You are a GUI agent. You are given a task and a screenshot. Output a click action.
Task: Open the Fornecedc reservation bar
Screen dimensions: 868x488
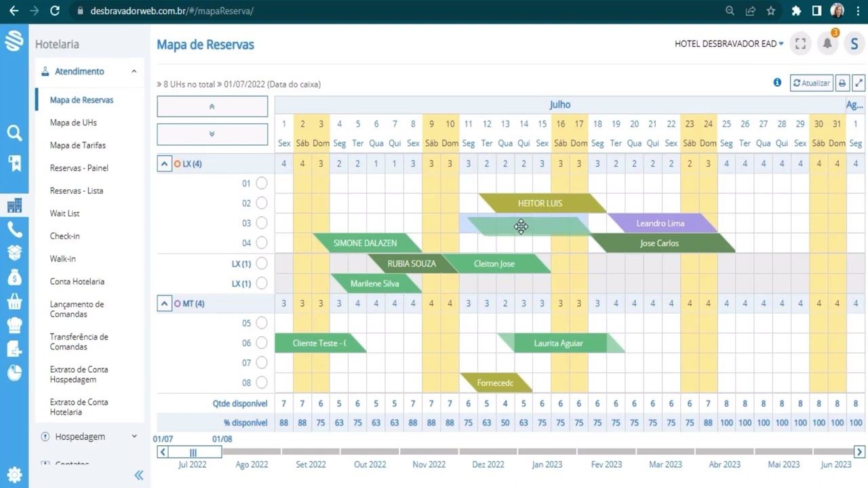(x=495, y=383)
